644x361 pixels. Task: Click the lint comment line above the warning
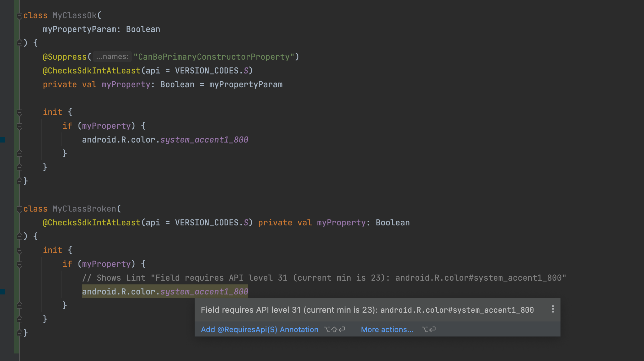pos(323,278)
